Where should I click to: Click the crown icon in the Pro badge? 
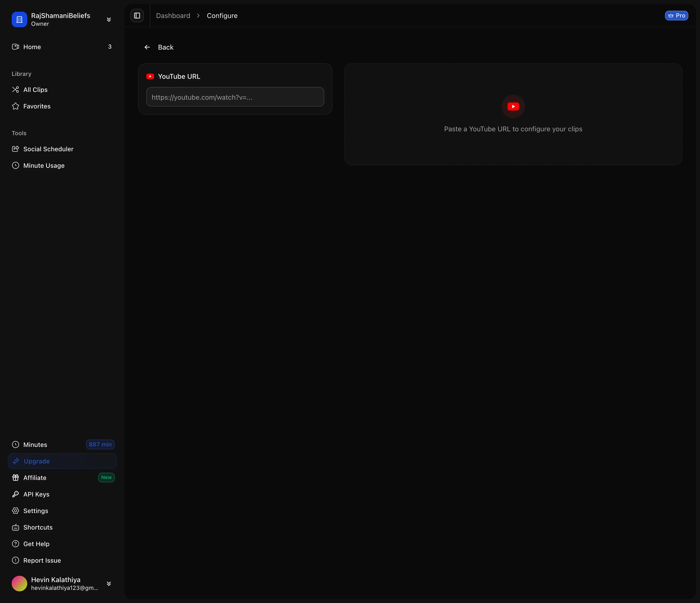point(671,16)
